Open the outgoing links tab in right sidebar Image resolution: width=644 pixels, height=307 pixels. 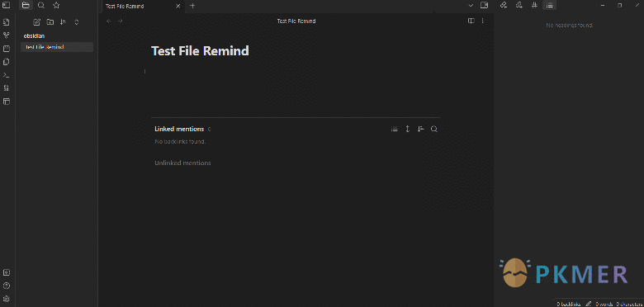(519, 5)
